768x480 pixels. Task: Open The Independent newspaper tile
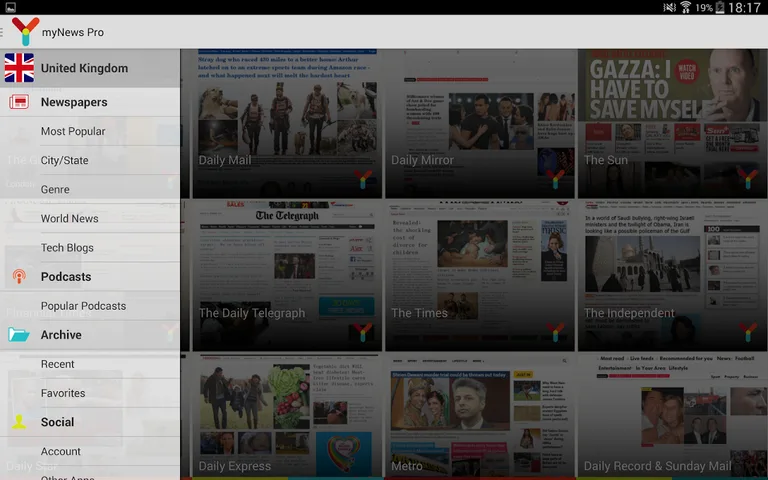click(672, 275)
